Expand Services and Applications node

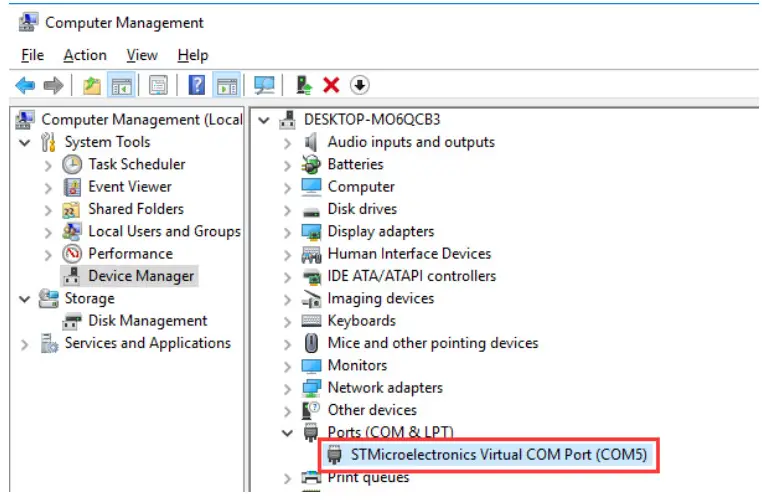(24, 345)
